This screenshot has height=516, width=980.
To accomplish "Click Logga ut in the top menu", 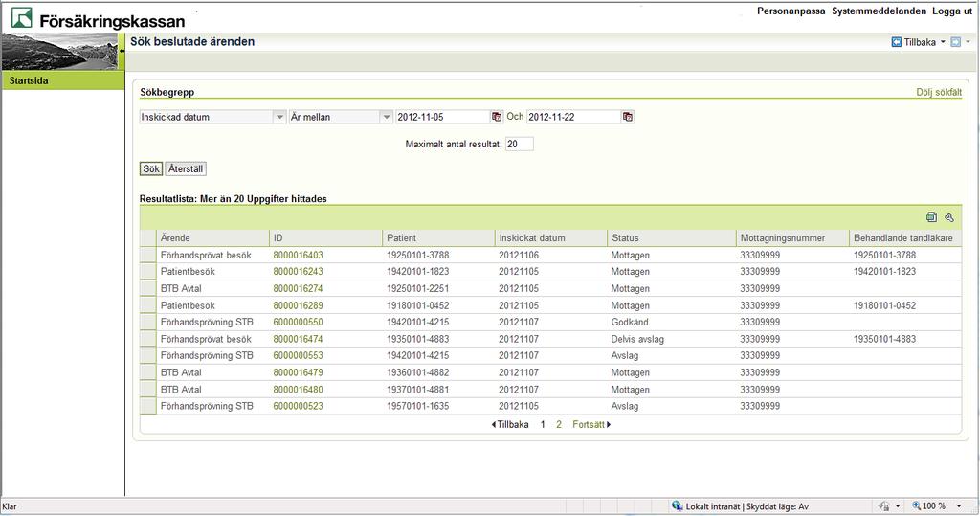I will (x=952, y=11).
